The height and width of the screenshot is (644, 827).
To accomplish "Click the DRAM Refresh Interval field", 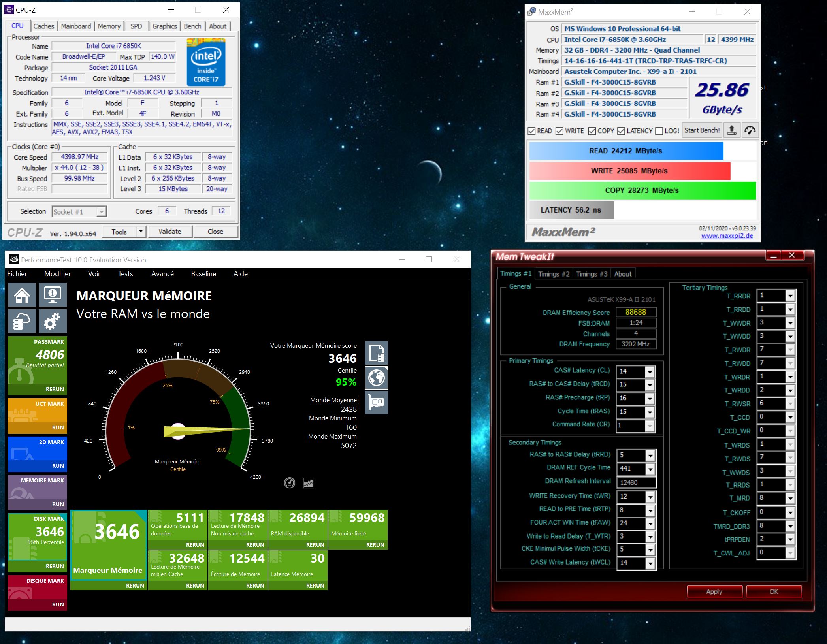I will pyautogui.click(x=636, y=482).
